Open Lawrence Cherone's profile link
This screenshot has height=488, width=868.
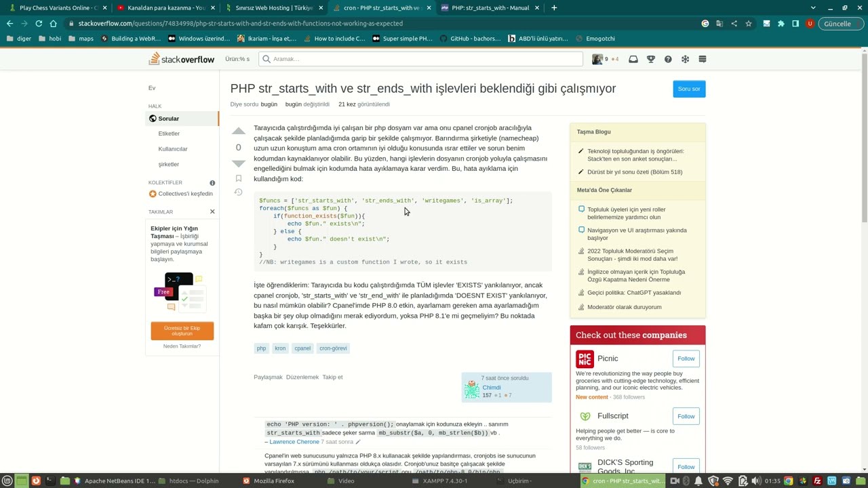(294, 442)
